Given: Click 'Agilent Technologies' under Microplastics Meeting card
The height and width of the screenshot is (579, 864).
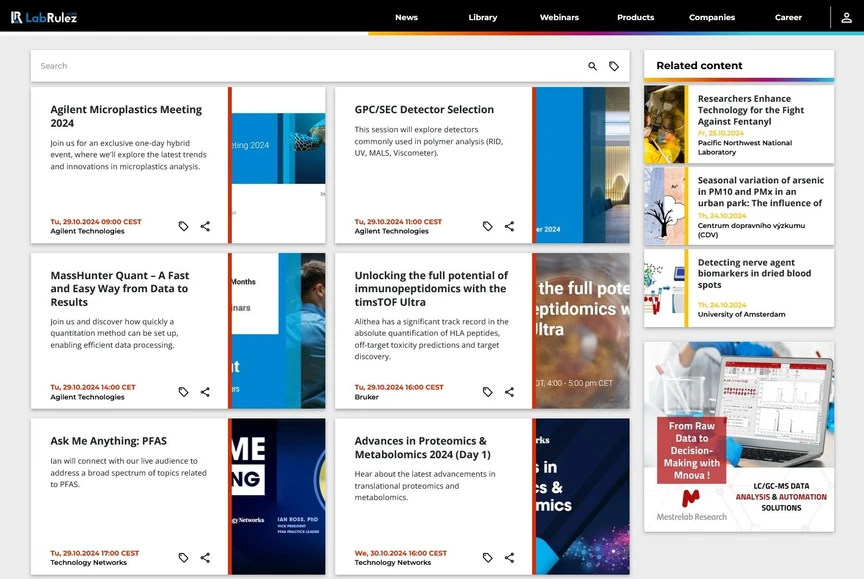Looking at the screenshot, I should pyautogui.click(x=87, y=231).
